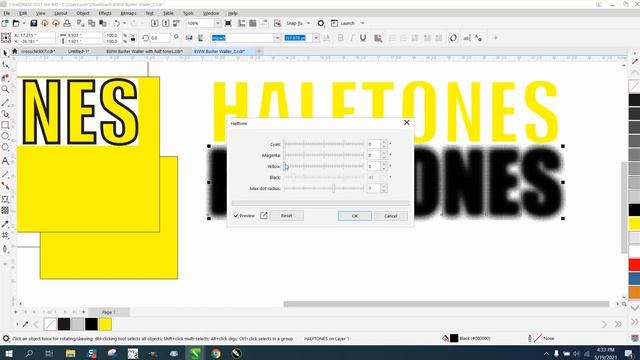The height and width of the screenshot is (360, 640).
Task: Open the File menu
Action: click(7, 13)
